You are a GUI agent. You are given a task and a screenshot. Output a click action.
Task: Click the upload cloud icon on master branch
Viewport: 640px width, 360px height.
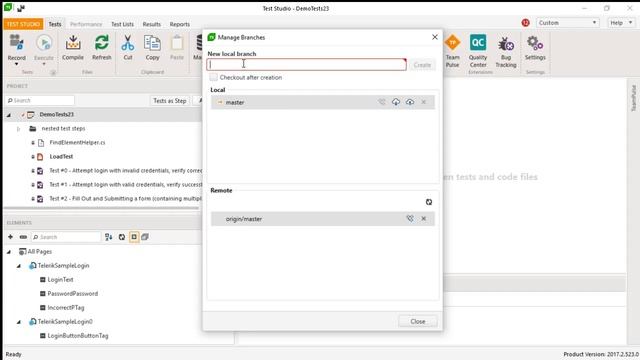tap(410, 102)
